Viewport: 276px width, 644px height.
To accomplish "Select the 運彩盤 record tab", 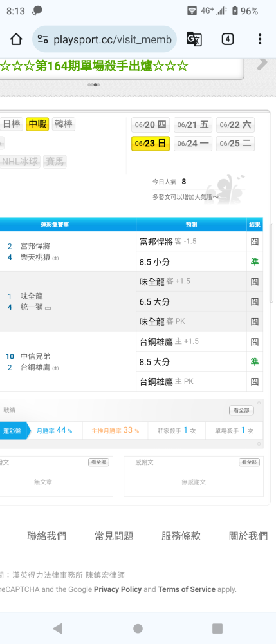I will pyautogui.click(x=13, y=431).
